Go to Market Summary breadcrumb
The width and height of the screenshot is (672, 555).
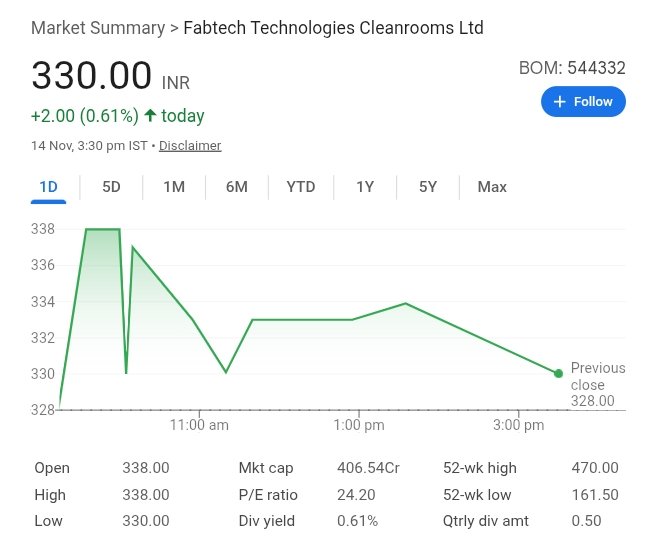coord(98,28)
